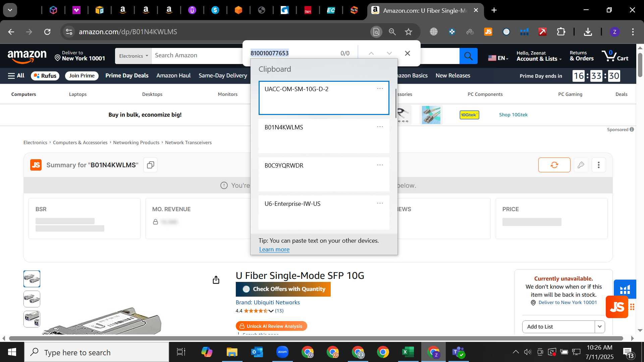Screen dimensions: 644x362
Task: Click the page vertical scrollbar
Action: (640, 64)
